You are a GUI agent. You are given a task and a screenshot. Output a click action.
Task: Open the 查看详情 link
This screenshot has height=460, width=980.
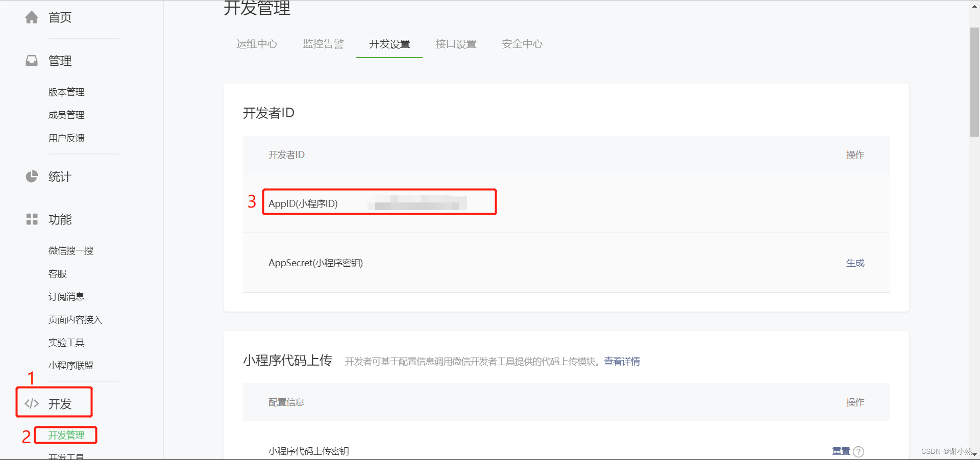[622, 361]
